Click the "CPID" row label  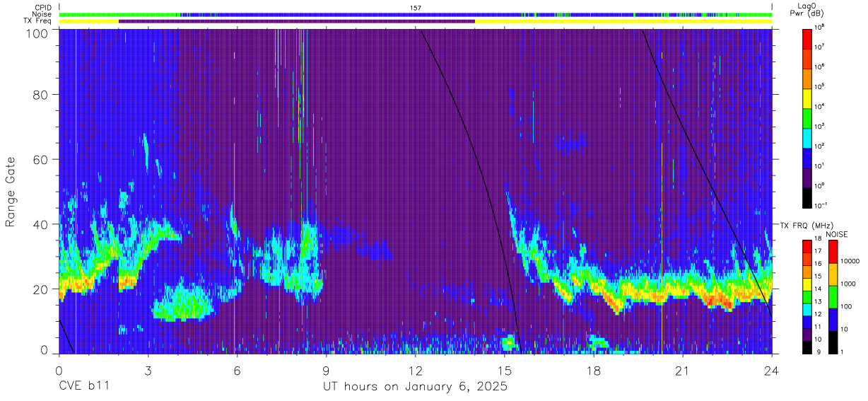pos(44,7)
